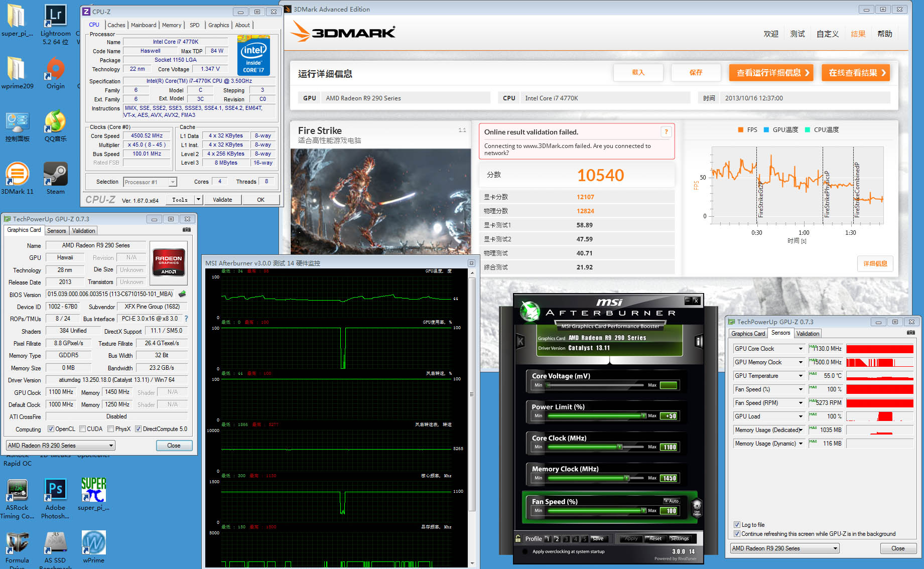This screenshot has height=569, width=924.
Task: Click the 详细信息 button under the chart
Action: tap(875, 263)
